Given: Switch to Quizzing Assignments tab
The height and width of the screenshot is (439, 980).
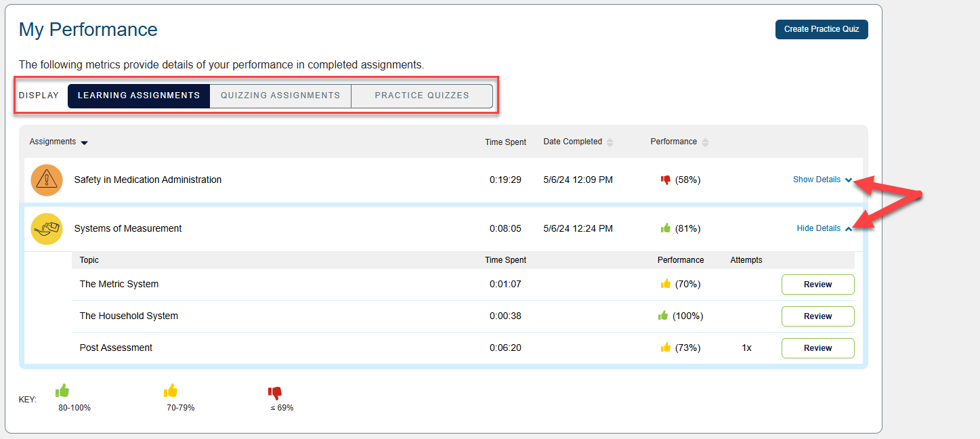Looking at the screenshot, I should click(280, 96).
